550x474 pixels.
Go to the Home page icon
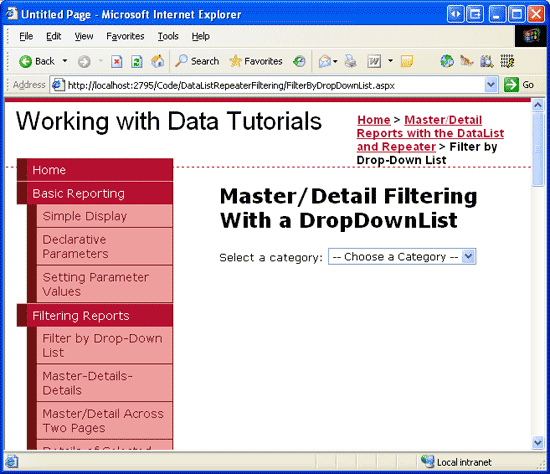tap(157, 62)
